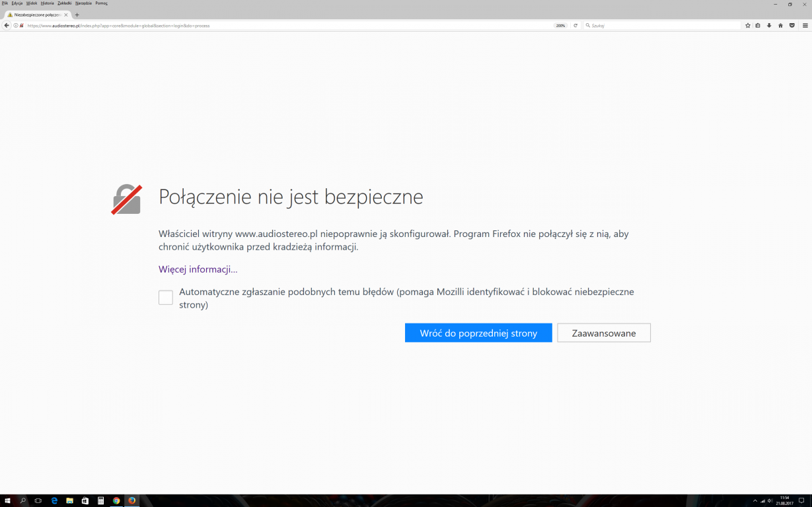This screenshot has width=812, height=507.
Task: Open site information icon in address bar
Action: point(16,25)
